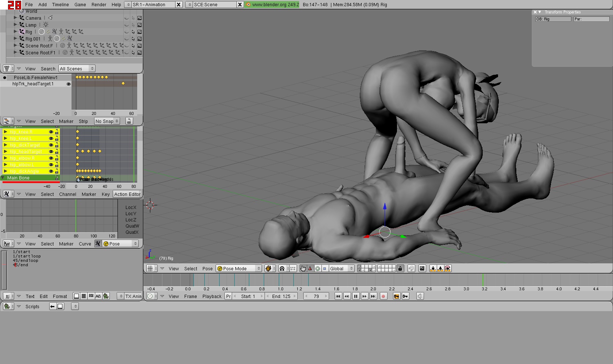Click the OB: Rig name field
The height and width of the screenshot is (364, 613).
click(553, 19)
